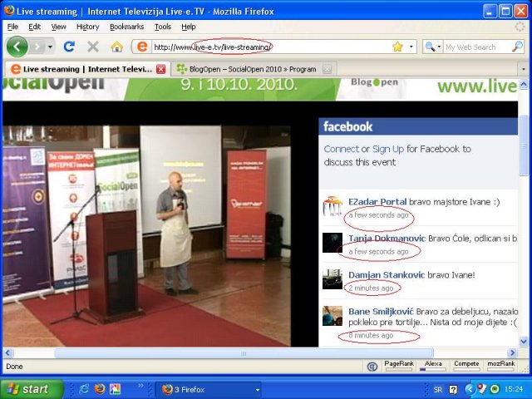Viewport: 532px width, 399px height.
Task: Open EZadar Portal profile name link
Action: 377,202
